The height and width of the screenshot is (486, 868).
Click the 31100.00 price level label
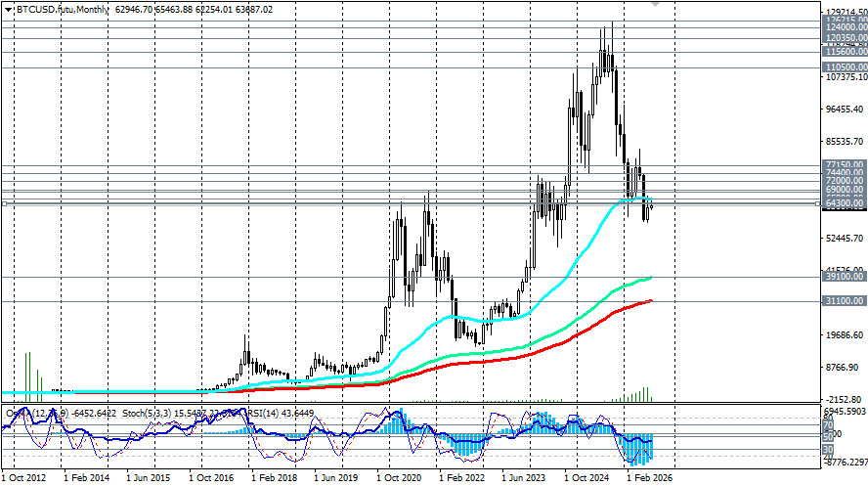pyautogui.click(x=845, y=301)
